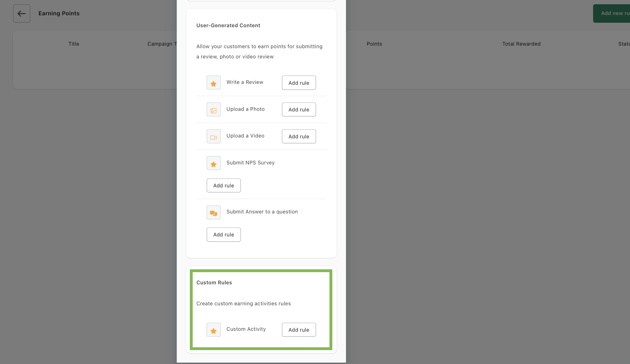Add rule for Upload a Video
This screenshot has width=630, height=364.
pyautogui.click(x=299, y=136)
